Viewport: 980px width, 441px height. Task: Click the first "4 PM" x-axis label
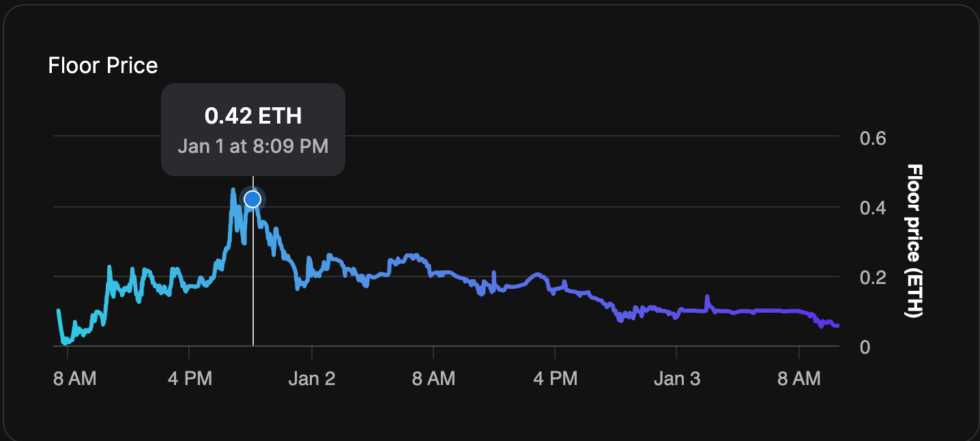(x=190, y=379)
